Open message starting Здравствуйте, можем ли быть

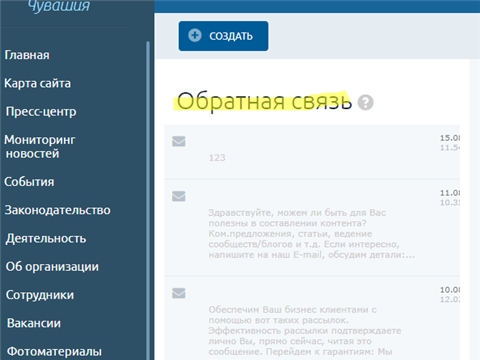point(312,228)
